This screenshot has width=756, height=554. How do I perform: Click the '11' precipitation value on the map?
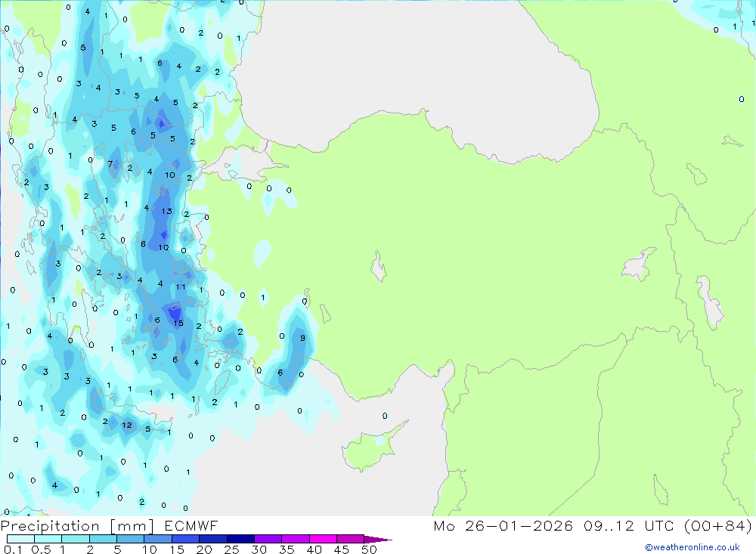[181, 287]
